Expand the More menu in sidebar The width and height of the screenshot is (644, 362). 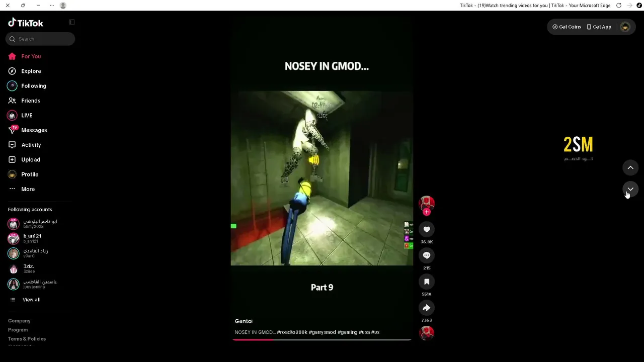tap(28, 189)
